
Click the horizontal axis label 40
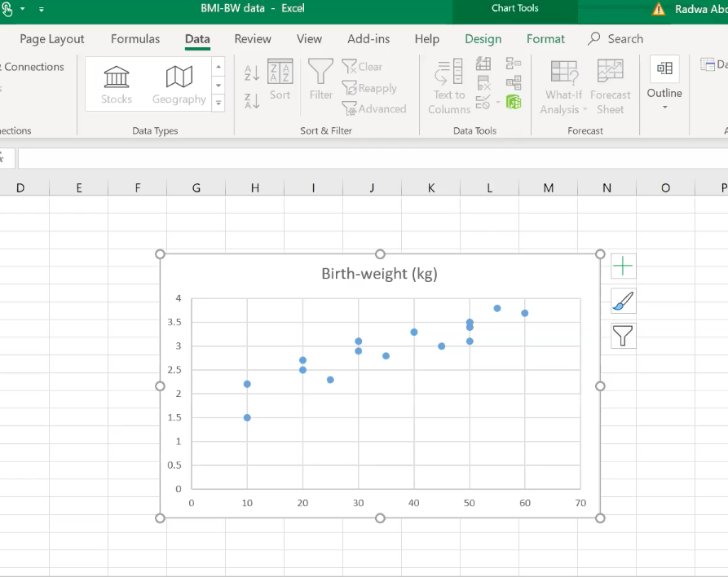(413, 503)
